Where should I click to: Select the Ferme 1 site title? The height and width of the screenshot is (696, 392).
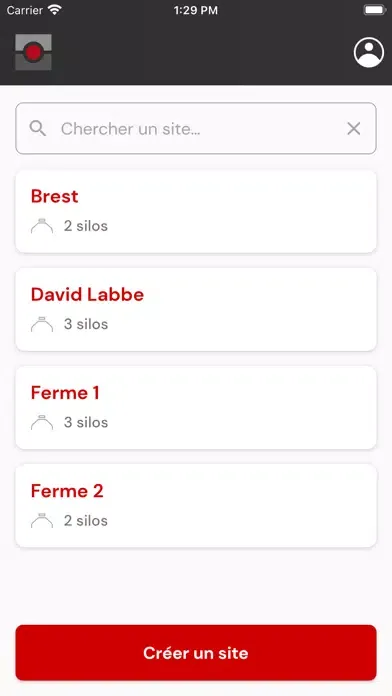(x=65, y=393)
